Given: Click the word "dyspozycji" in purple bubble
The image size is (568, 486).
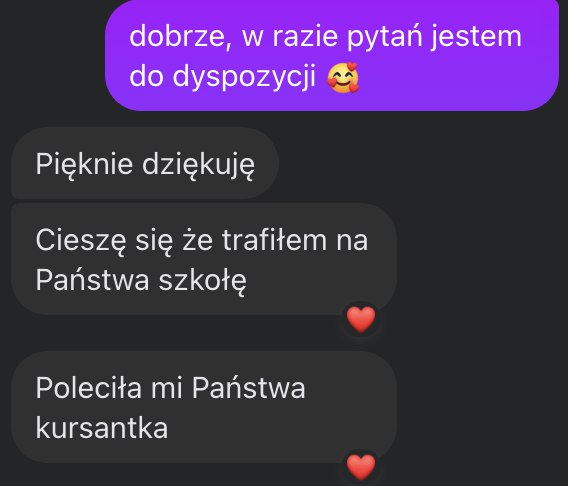Looking at the screenshot, I should 244,77.
